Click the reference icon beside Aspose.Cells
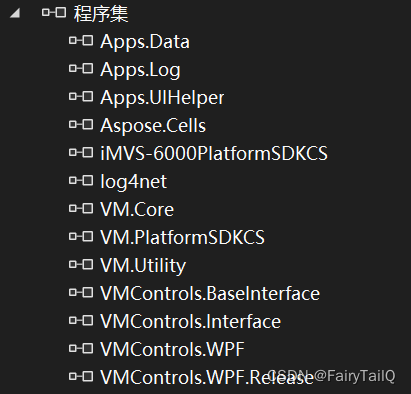 click(x=81, y=125)
